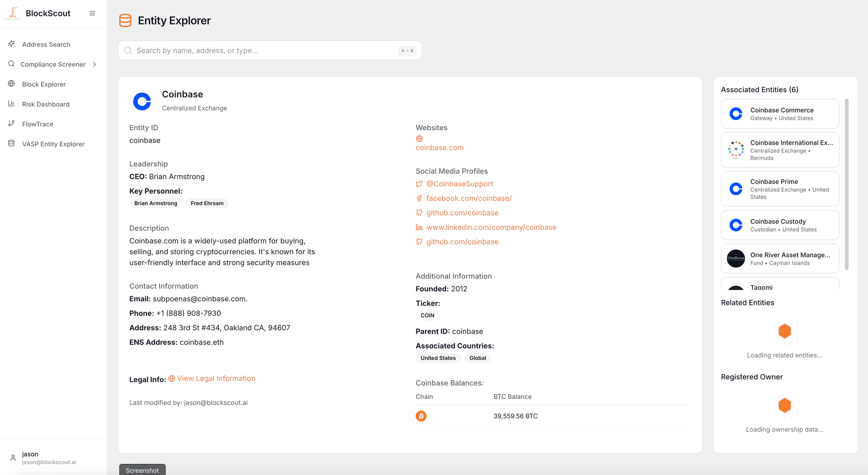This screenshot has height=475, width=868.
Task: Select the Global country tag
Action: click(477, 358)
